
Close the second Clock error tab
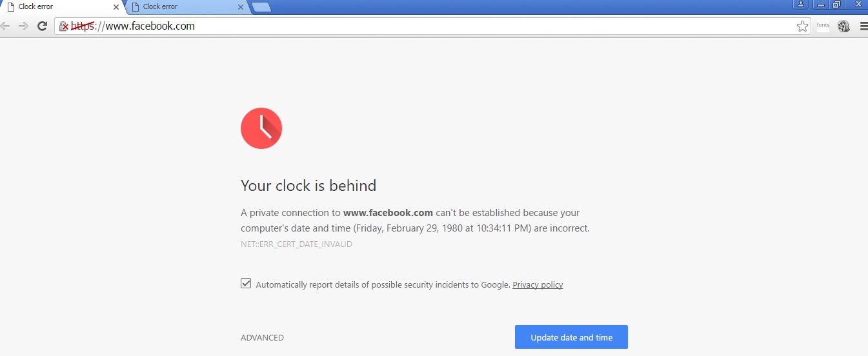click(241, 7)
